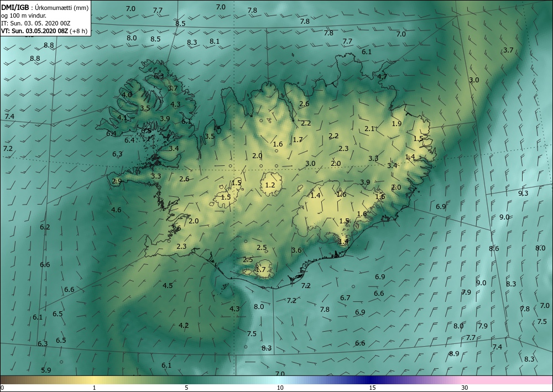
Task: Click the '4.2' value on the map
Action: click(x=184, y=325)
